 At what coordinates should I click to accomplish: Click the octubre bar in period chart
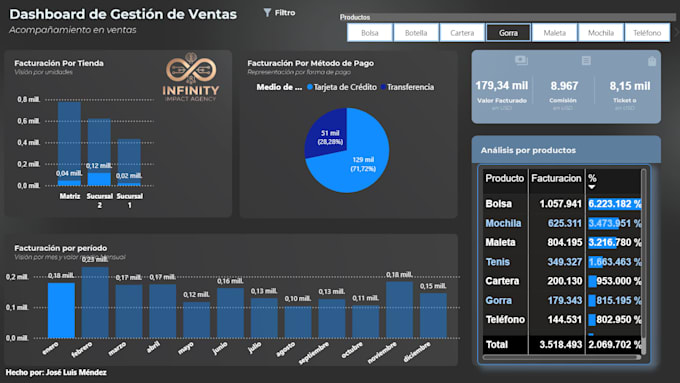366,321
